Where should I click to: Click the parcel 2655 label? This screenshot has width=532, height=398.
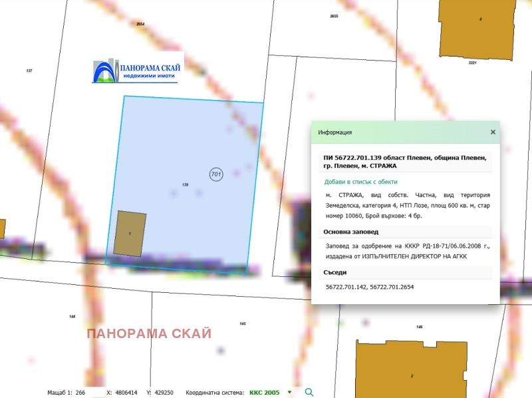click(x=334, y=16)
